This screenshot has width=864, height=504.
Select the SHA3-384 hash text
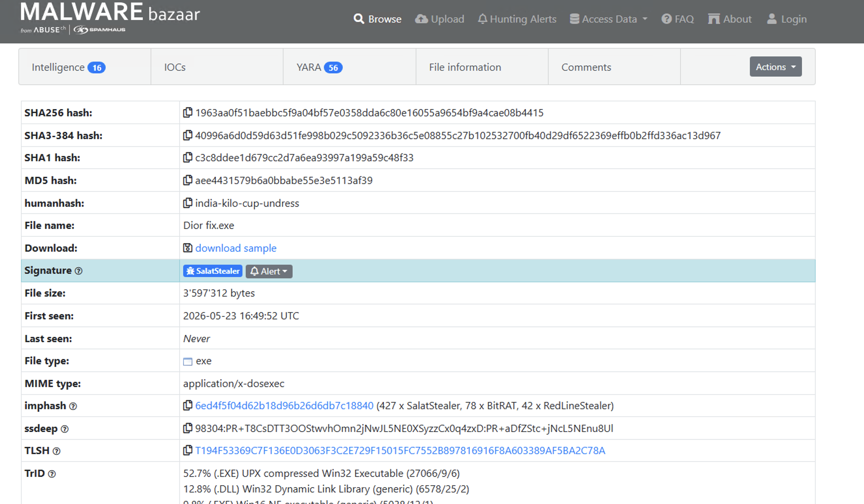pos(458,136)
